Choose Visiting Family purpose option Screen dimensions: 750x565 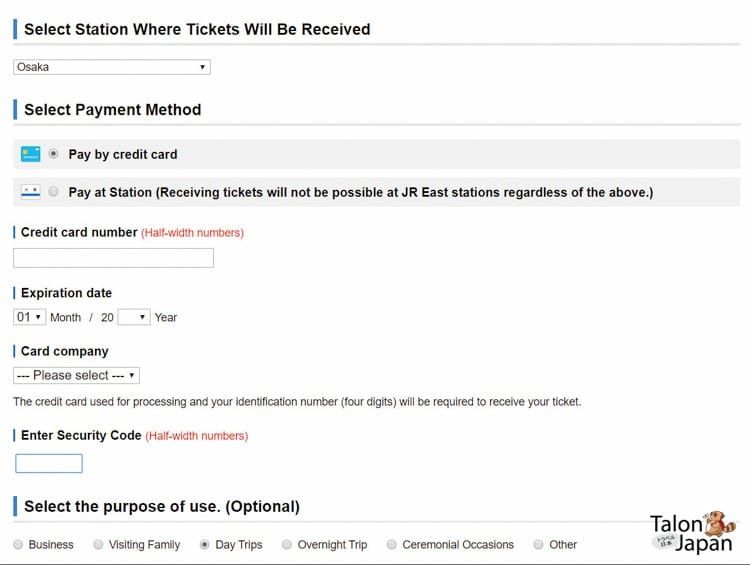coord(98,544)
